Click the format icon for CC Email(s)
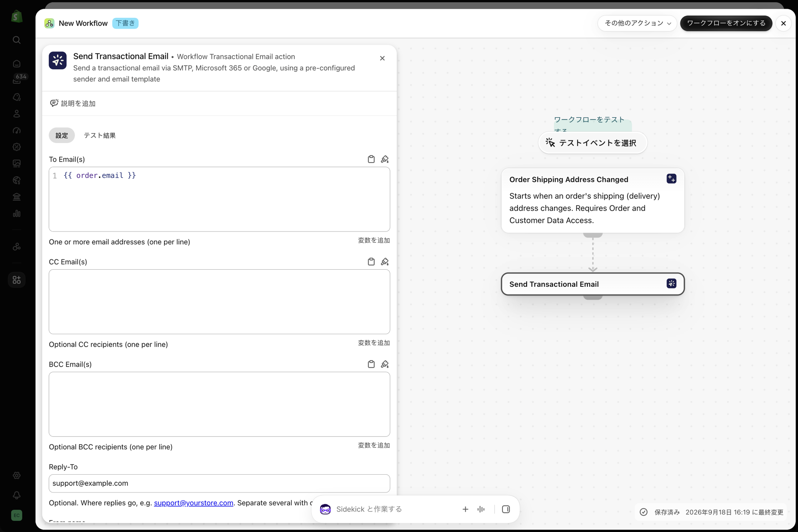 (385, 262)
